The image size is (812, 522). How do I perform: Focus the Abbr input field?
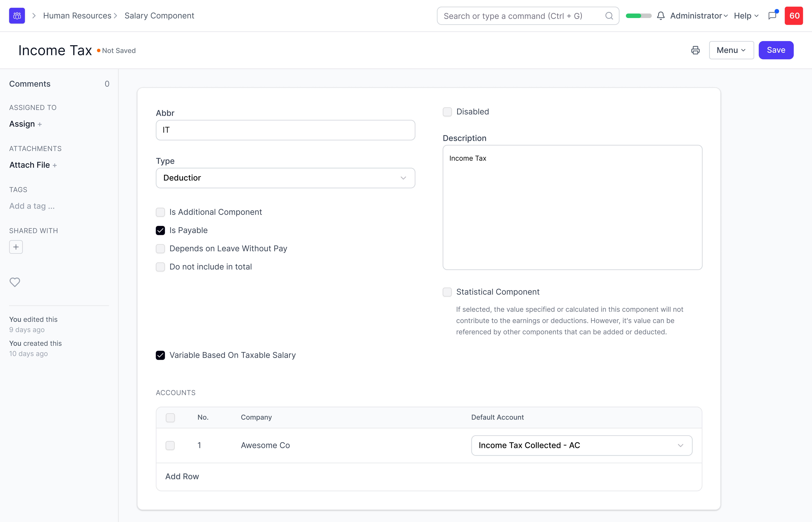[x=285, y=130]
